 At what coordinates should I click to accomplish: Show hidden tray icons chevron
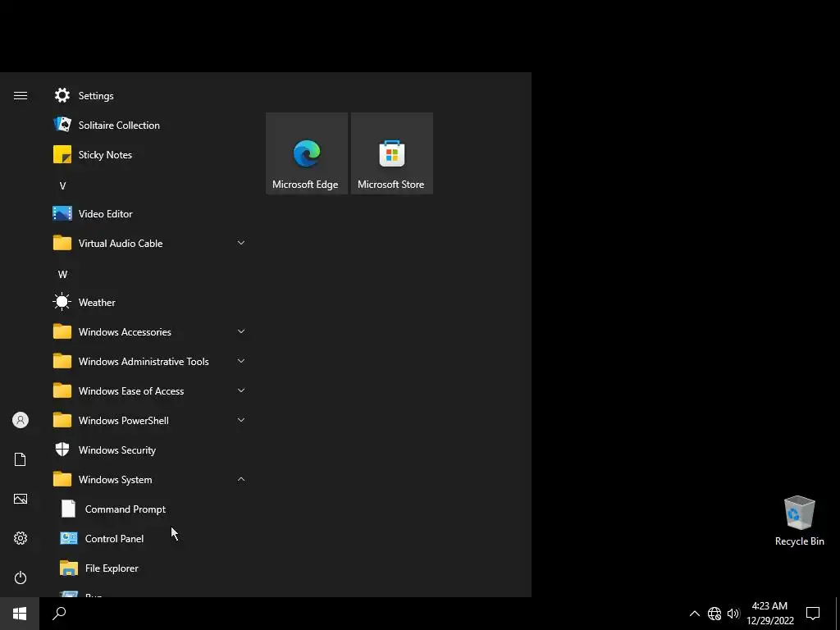(x=694, y=614)
